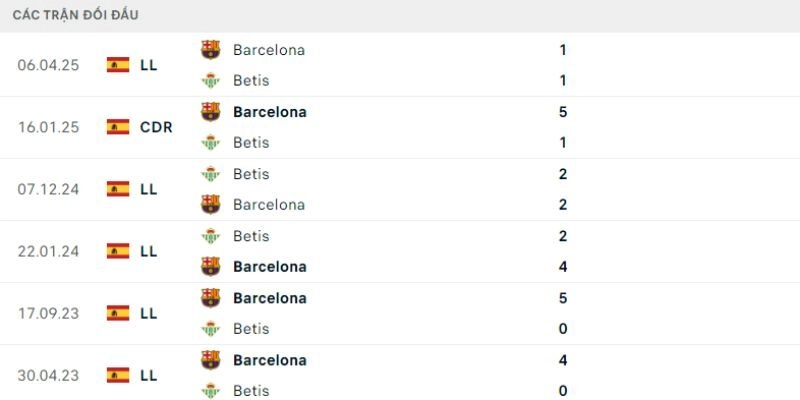Click Barcelona crest in 22.01.24 match
This screenshot has height=400, width=800.
pos(210,266)
